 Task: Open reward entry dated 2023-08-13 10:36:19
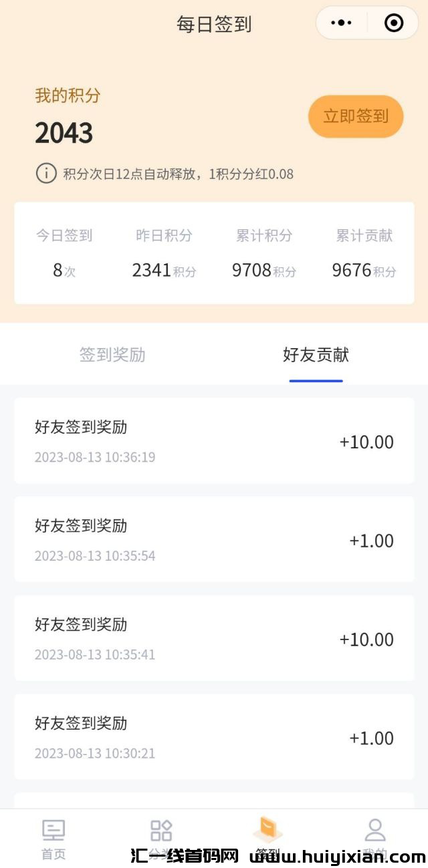coord(214,441)
